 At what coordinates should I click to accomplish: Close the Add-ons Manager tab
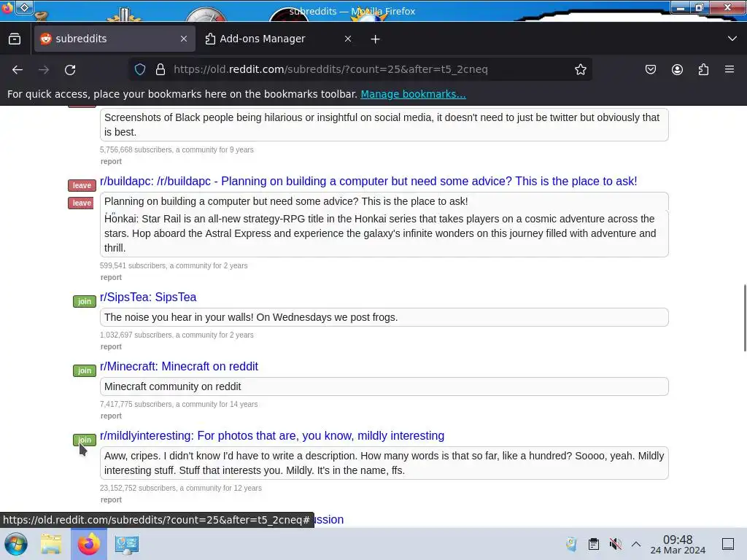[348, 39]
